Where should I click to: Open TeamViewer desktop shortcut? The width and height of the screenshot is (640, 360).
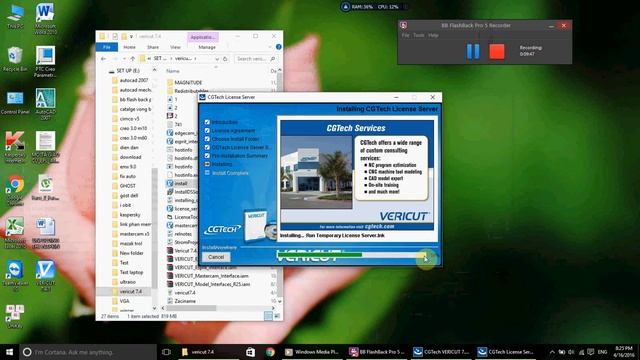click(15, 276)
